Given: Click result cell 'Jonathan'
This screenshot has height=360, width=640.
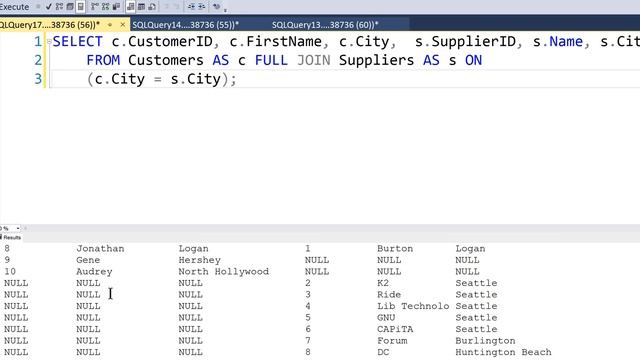Looking at the screenshot, I should (x=100, y=249).
